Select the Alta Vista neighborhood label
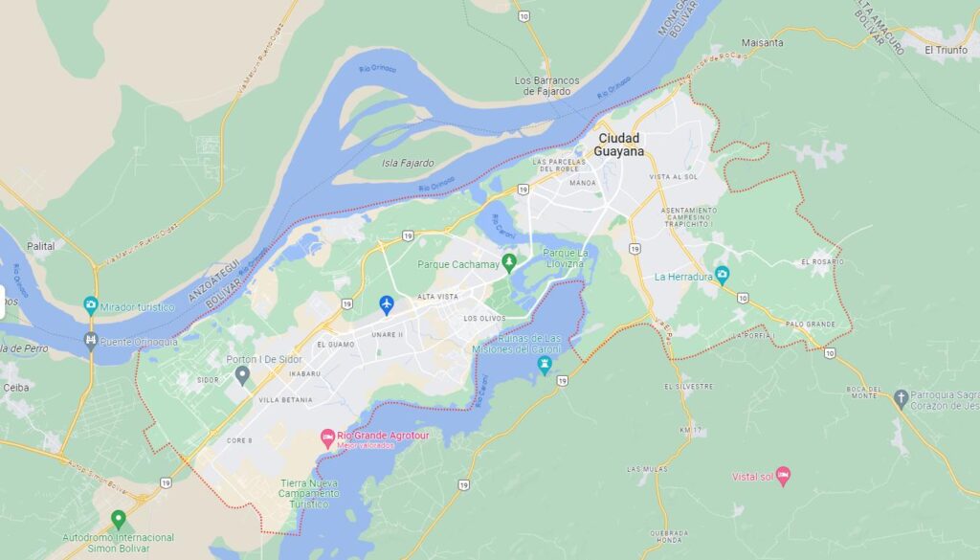The width and height of the screenshot is (980, 560). [x=437, y=297]
